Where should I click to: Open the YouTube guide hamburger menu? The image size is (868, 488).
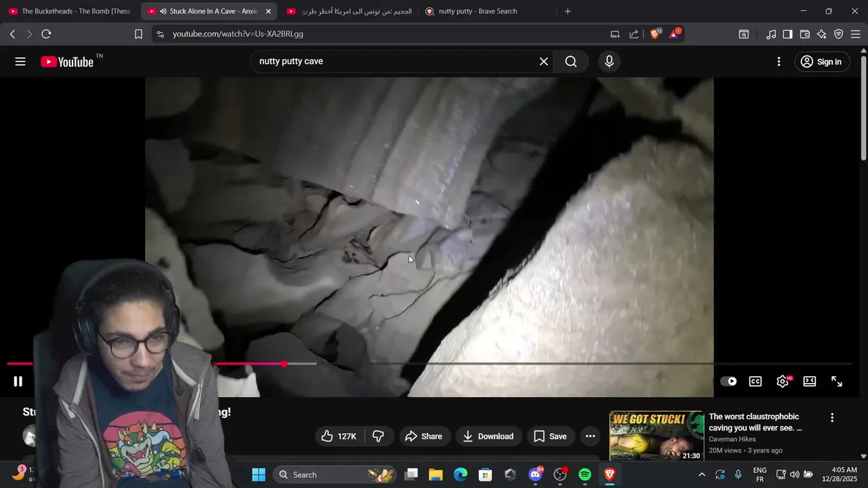click(20, 62)
